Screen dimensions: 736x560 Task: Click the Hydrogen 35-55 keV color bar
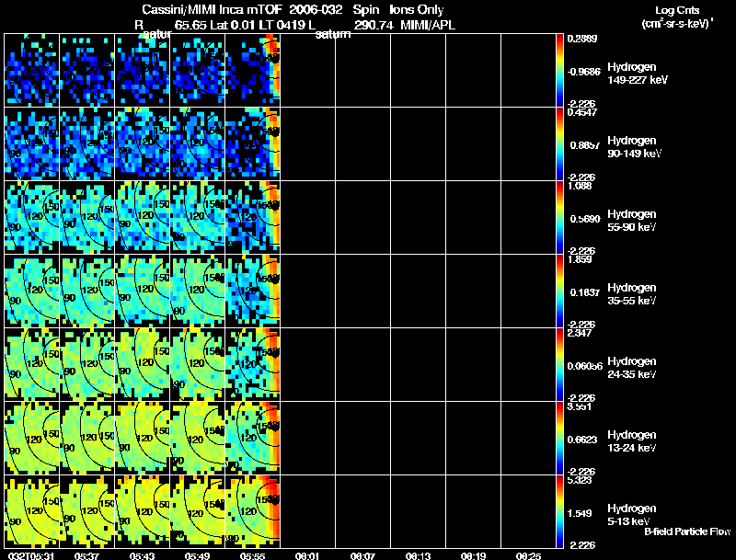pyautogui.click(x=559, y=291)
